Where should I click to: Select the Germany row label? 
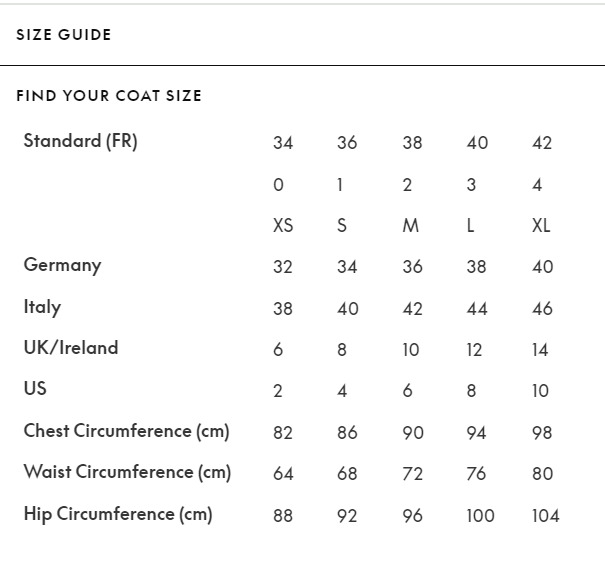[63, 265]
